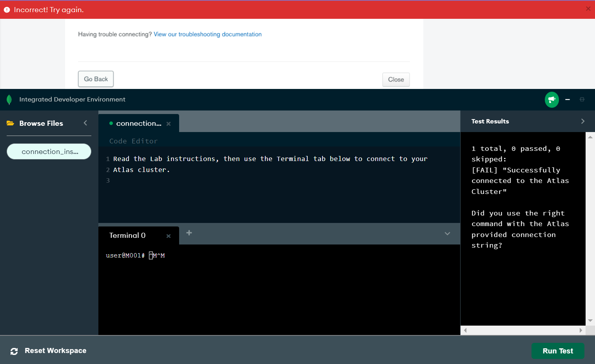The height and width of the screenshot is (364, 595).
Task: Click the Reset Workspace refresh icon
Action: click(x=14, y=351)
